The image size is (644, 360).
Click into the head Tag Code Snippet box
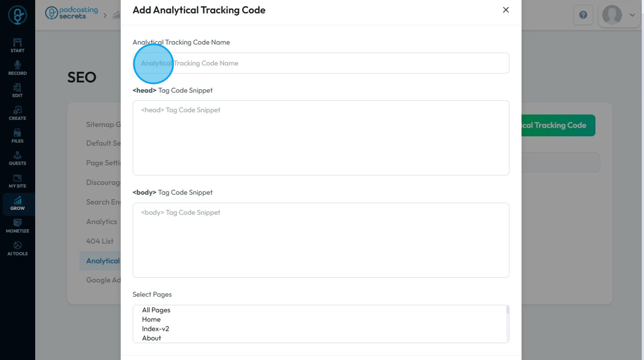point(321,138)
